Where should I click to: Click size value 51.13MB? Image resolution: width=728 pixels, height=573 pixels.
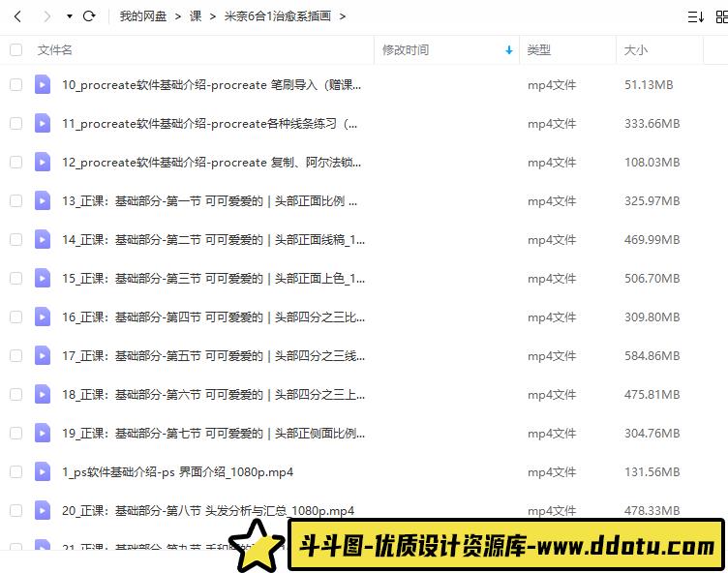pyautogui.click(x=649, y=85)
